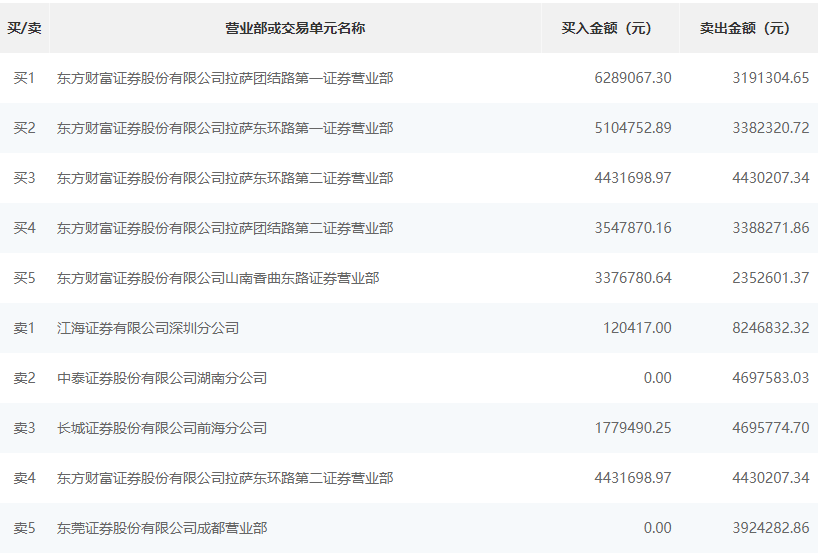Screen dimensions: 822x556
Task: Open 中泰证券股份有限公司湖南分公司 link
Action: tap(162, 378)
